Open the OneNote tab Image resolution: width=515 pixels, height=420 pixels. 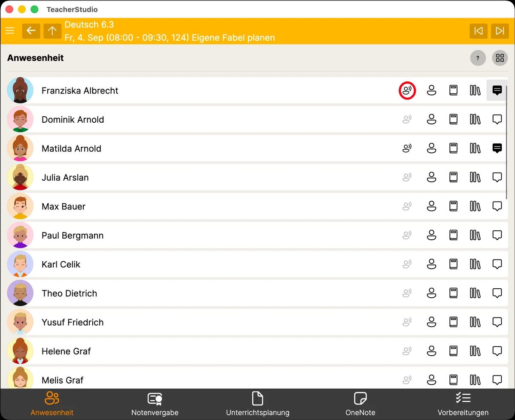pyautogui.click(x=360, y=405)
